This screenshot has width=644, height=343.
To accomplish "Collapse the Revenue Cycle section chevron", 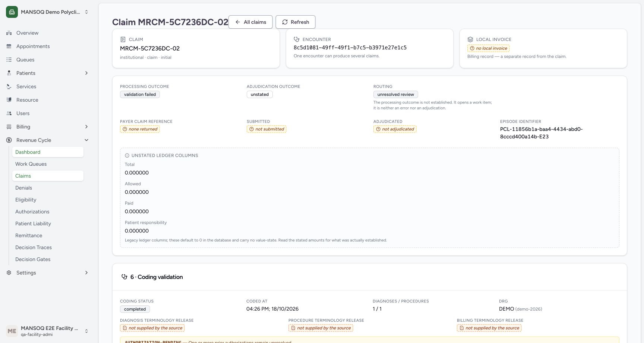I will pyautogui.click(x=86, y=140).
